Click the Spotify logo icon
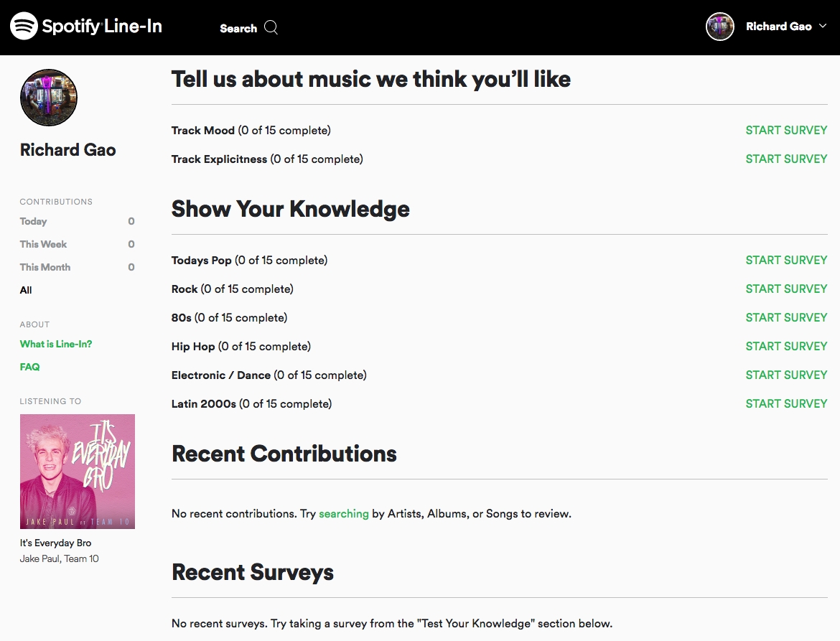840x641 pixels. point(24,26)
